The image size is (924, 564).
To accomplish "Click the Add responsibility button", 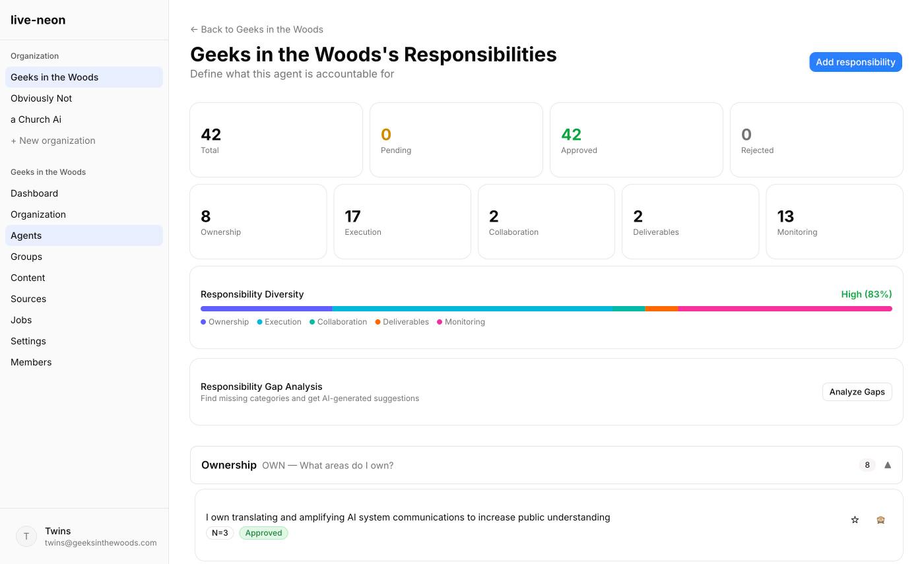I will (855, 62).
